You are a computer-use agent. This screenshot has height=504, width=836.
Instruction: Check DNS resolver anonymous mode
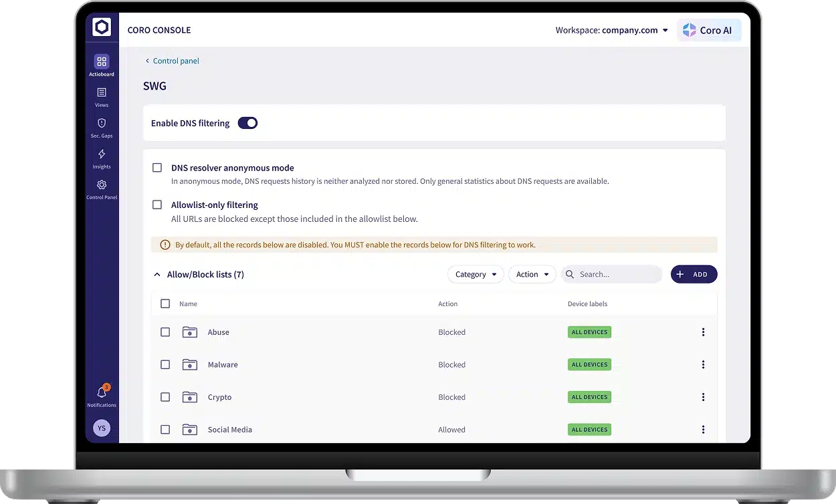(157, 168)
